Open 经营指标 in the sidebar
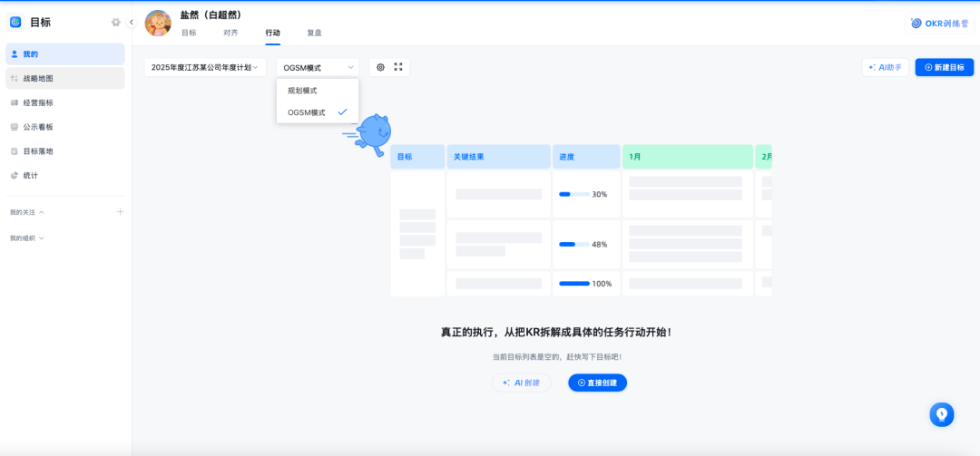Screen dimensions: 980x456 [65, 102]
